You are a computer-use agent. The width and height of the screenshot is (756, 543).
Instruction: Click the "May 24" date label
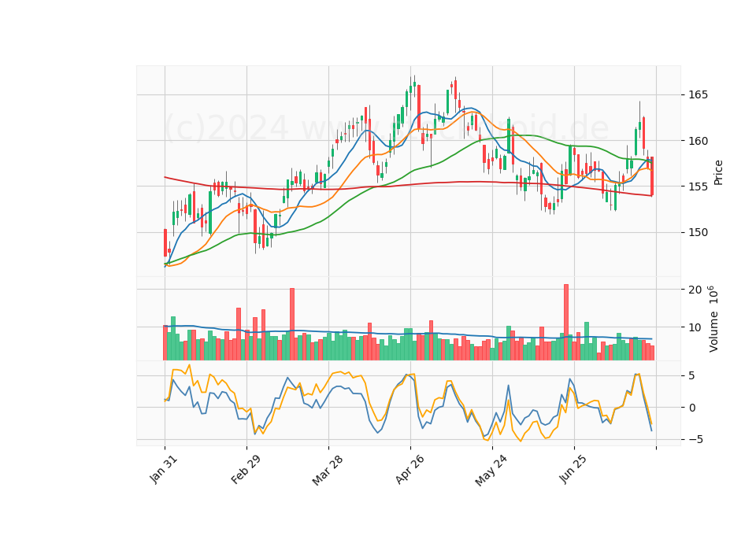pyautogui.click(x=491, y=470)
